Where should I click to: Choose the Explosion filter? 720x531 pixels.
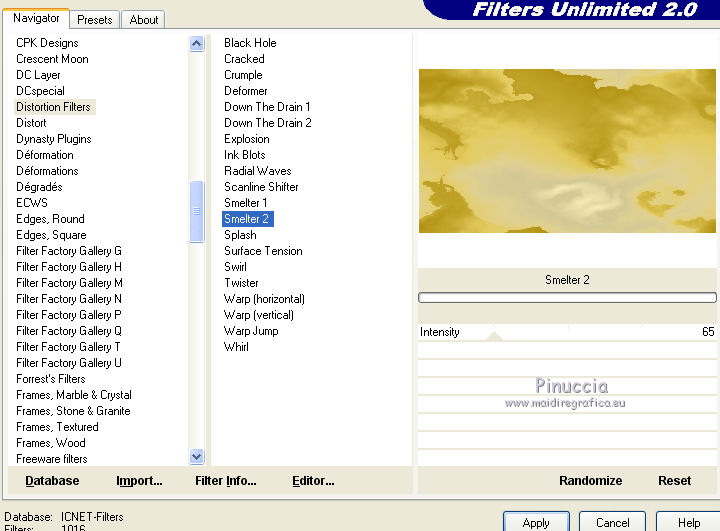point(247,139)
